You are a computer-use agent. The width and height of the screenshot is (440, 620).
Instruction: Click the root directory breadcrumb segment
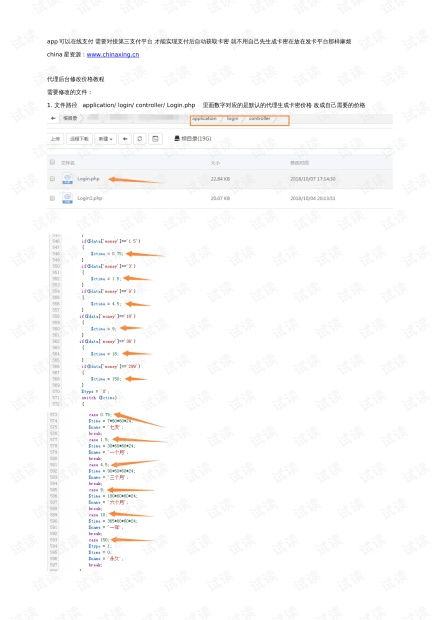[x=70, y=118]
